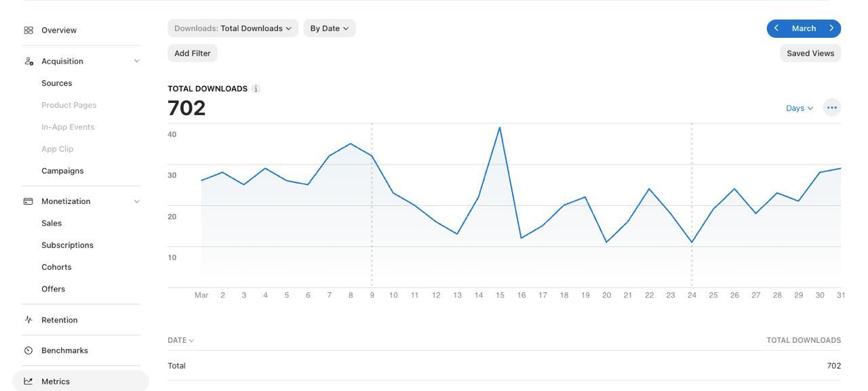Viewport: 868px width, 391px height.
Task: Click the Saved Views button
Action: pyautogui.click(x=810, y=54)
